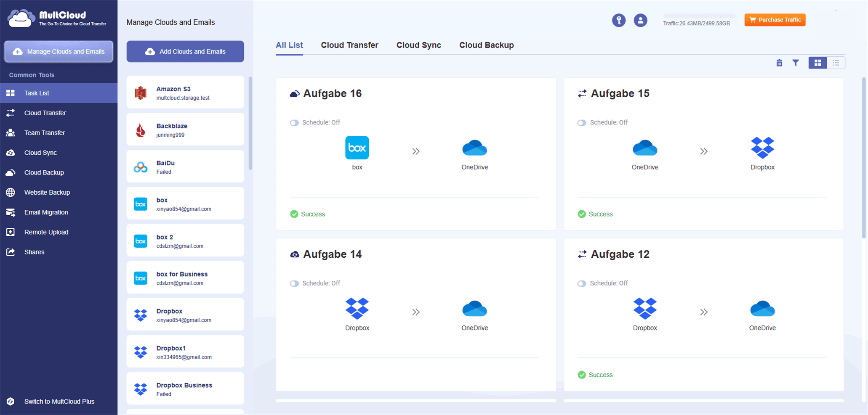This screenshot has width=868, height=415.
Task: Click the Dropbox icon in Aufgabe 15
Action: (762, 148)
